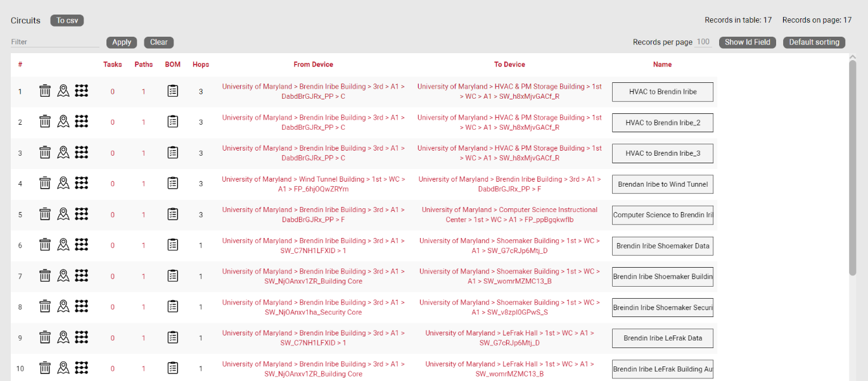The image size is (868, 381).
Task: Open BOM clipboard for row 1
Action: pos(172,91)
